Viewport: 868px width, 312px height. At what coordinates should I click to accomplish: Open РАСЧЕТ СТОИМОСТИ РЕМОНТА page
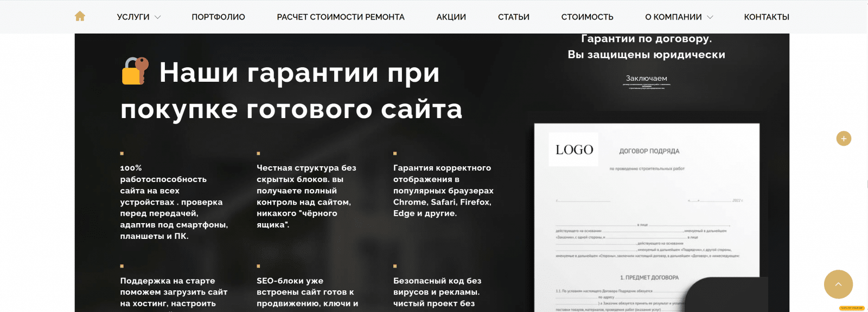point(341,17)
